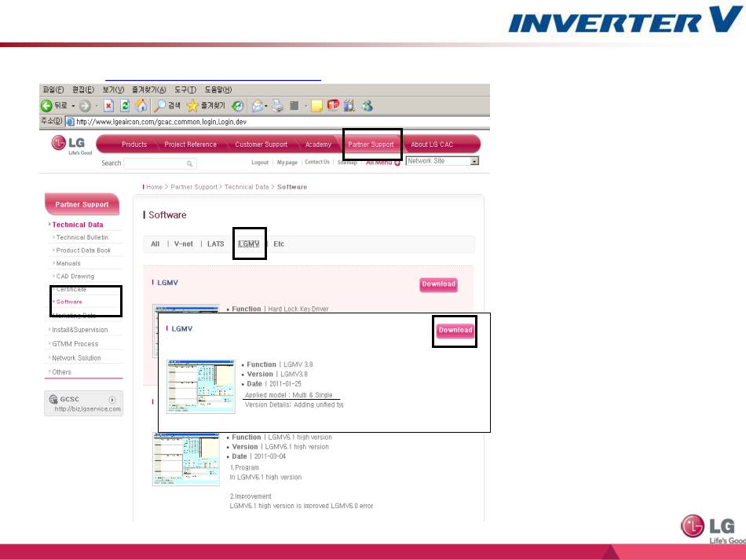
Task: Click the Refresh page icon
Action: (125, 105)
